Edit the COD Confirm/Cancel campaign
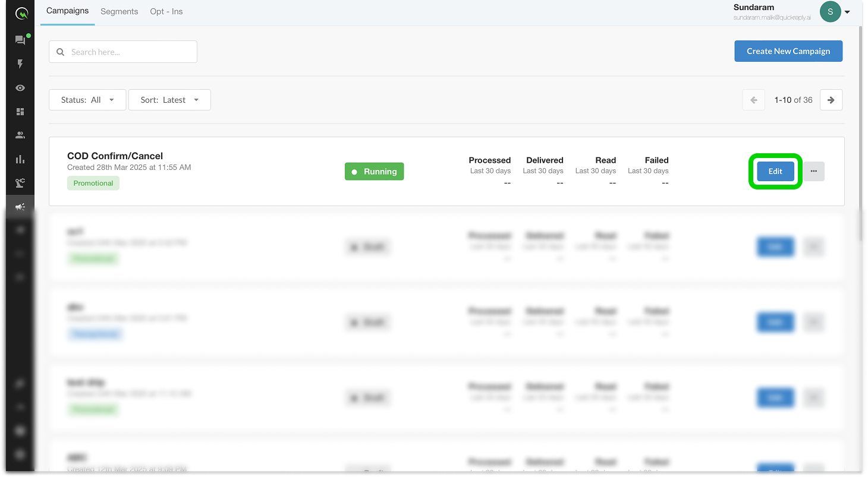The width and height of the screenshot is (868, 477). point(775,171)
